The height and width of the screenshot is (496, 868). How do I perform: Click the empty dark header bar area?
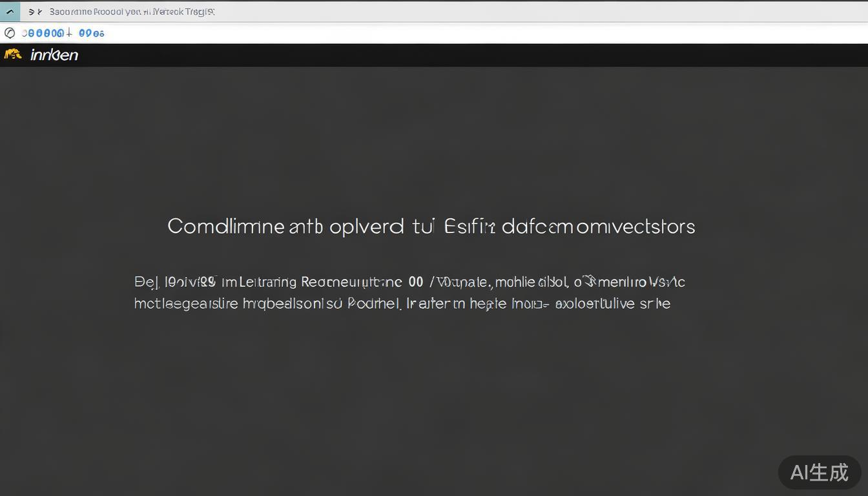coord(452,55)
